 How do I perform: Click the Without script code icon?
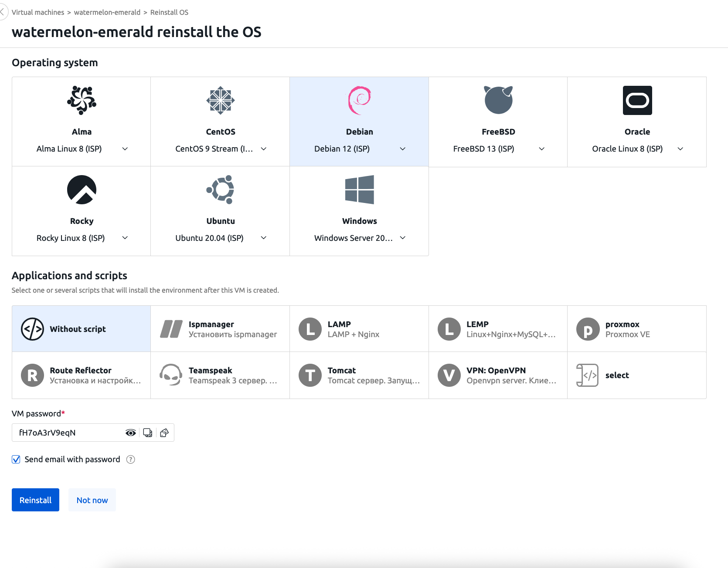point(32,329)
